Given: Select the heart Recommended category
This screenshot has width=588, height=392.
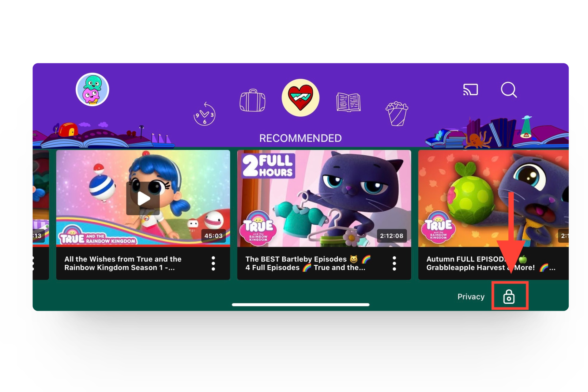Looking at the screenshot, I should click(300, 98).
